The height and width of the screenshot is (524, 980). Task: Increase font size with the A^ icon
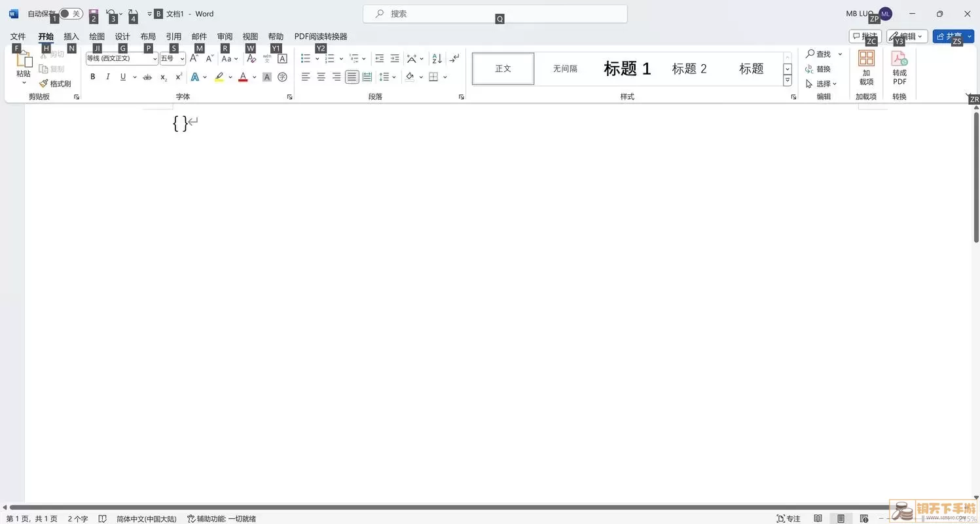point(194,58)
